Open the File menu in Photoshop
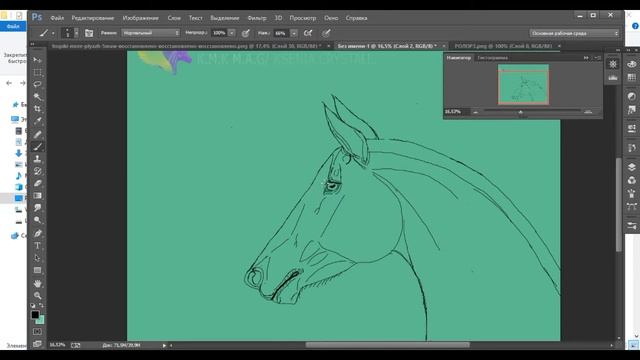Screen dimensions: 640x360 [x=57, y=18]
